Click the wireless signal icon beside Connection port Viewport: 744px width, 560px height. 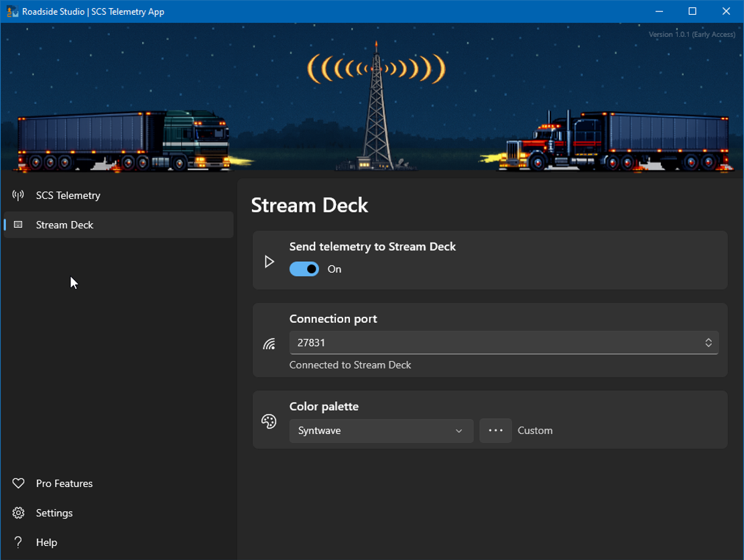pyautogui.click(x=269, y=344)
